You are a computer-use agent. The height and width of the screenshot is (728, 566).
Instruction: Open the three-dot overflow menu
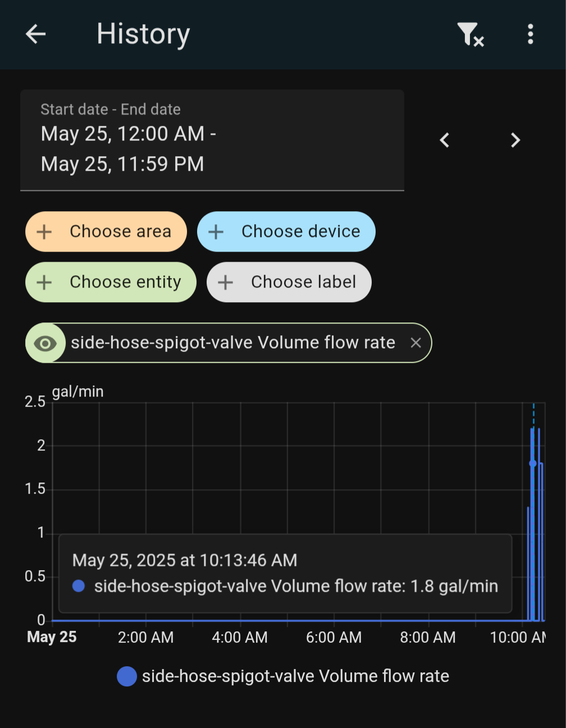coord(530,34)
